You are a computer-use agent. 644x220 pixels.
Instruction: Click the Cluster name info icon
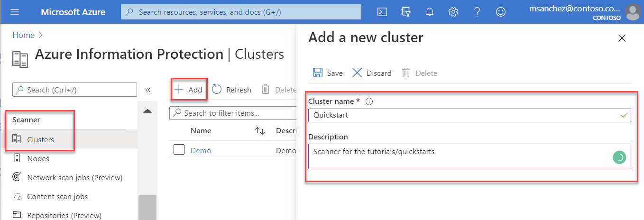click(x=369, y=101)
